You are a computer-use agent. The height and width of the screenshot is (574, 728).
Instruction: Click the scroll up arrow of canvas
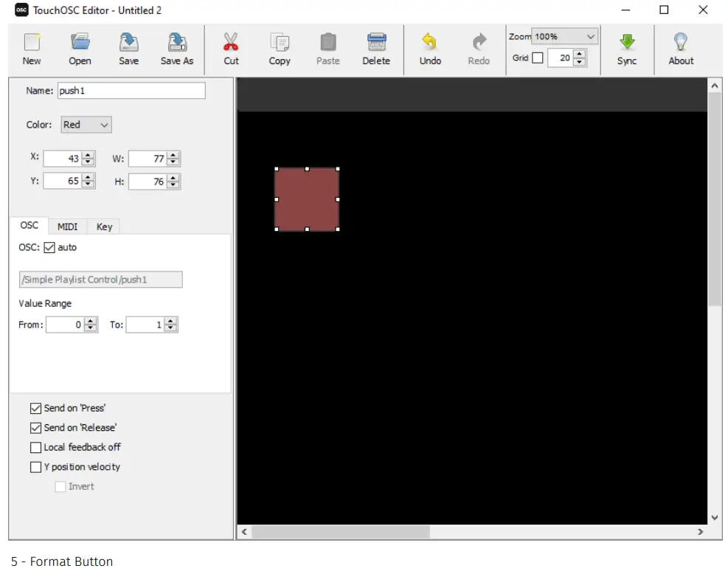[x=715, y=86]
